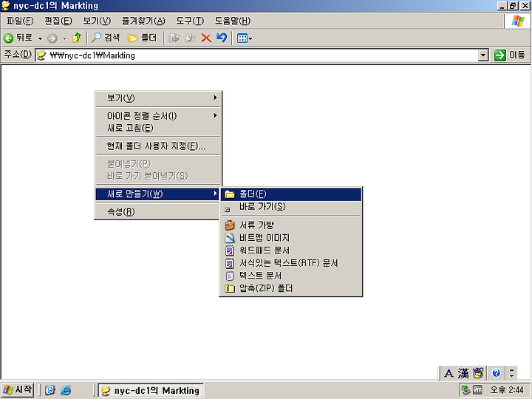
Task: Create new 폴더(F) from submenu
Action: point(291,194)
